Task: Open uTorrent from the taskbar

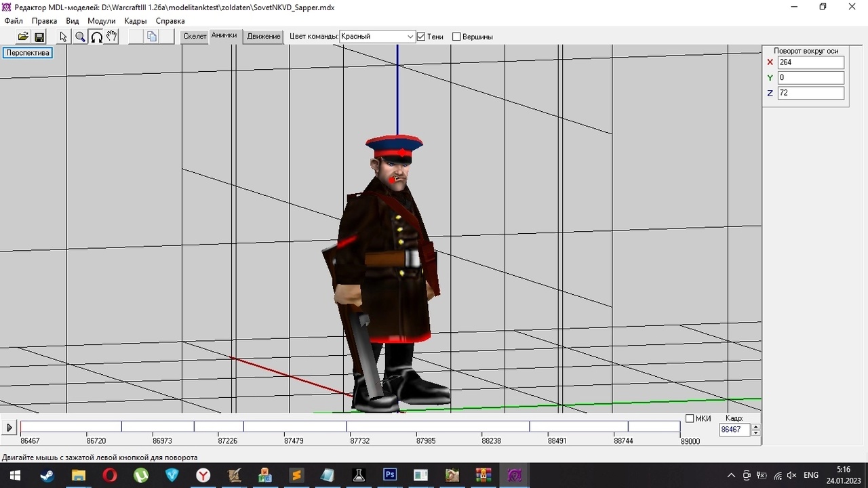Action: (x=140, y=475)
